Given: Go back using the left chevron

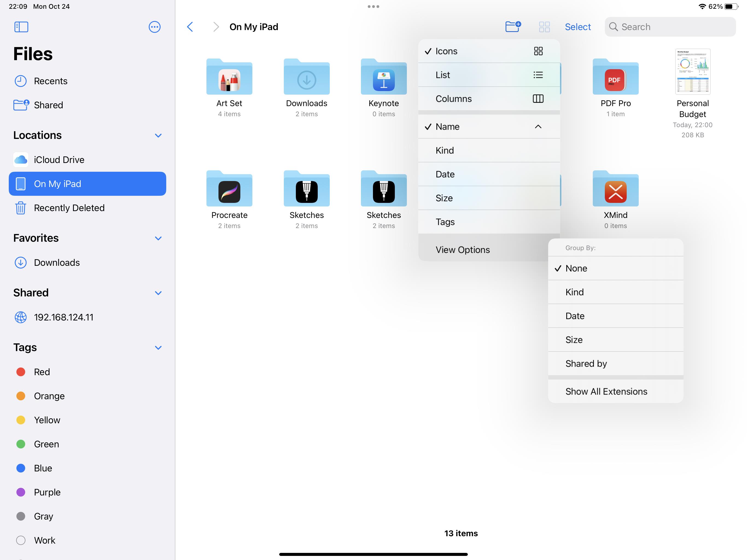Looking at the screenshot, I should coord(190,27).
